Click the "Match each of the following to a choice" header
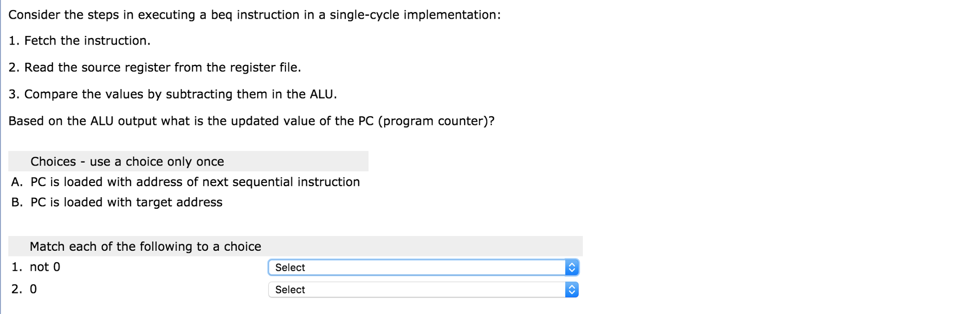 click(x=146, y=247)
